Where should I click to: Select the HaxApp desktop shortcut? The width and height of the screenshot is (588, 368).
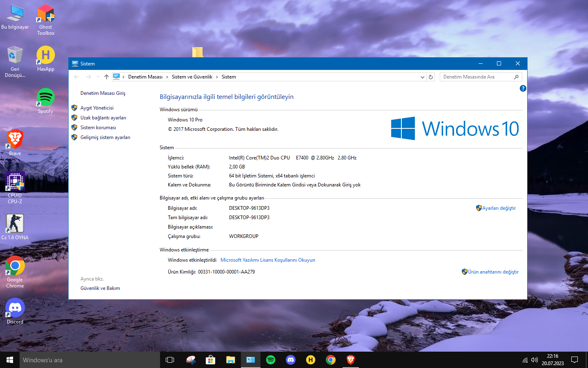pyautogui.click(x=46, y=58)
